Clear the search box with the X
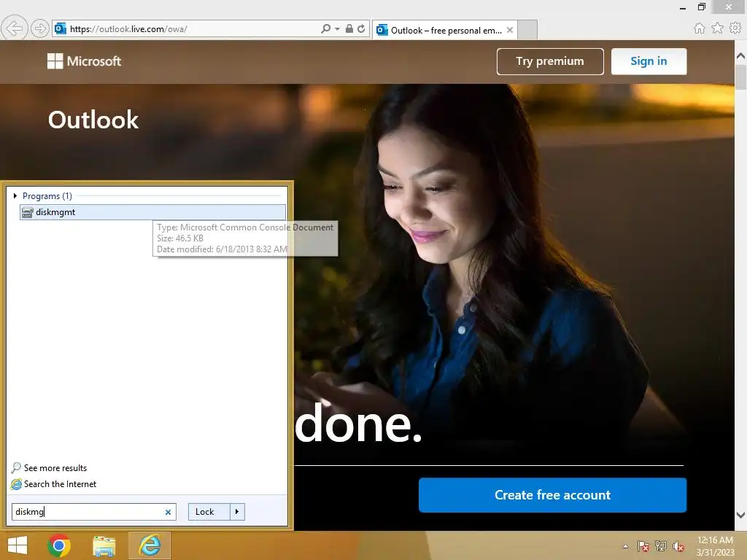This screenshot has width=747, height=560. (x=168, y=513)
